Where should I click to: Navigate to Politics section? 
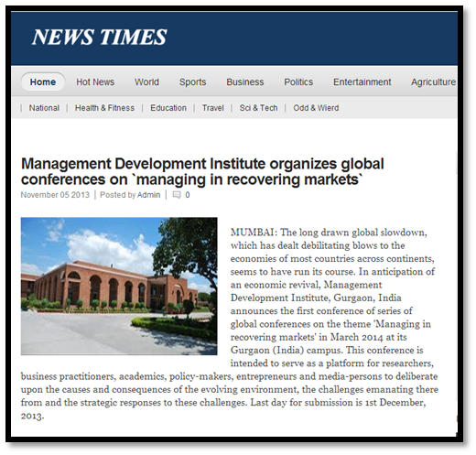pyautogui.click(x=298, y=81)
